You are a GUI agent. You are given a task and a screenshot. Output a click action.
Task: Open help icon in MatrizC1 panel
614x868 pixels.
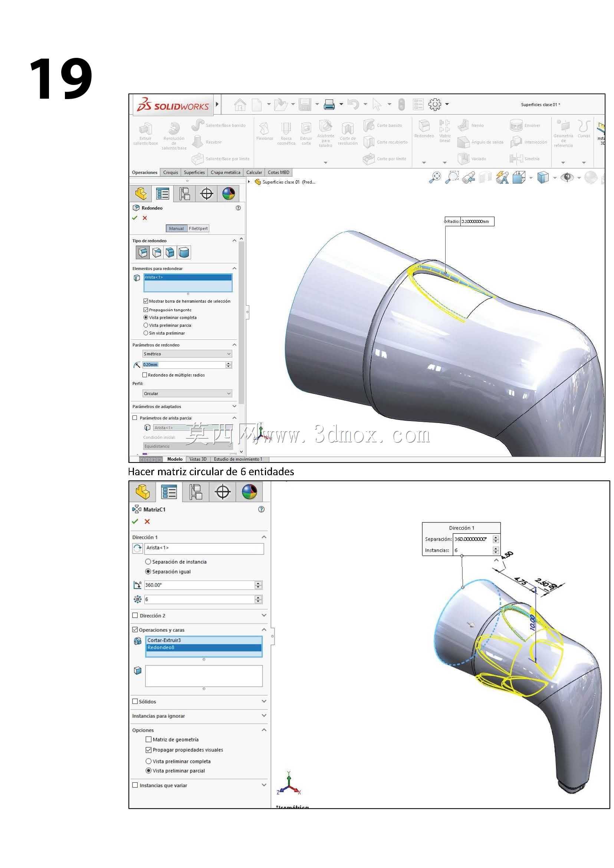coord(261,509)
